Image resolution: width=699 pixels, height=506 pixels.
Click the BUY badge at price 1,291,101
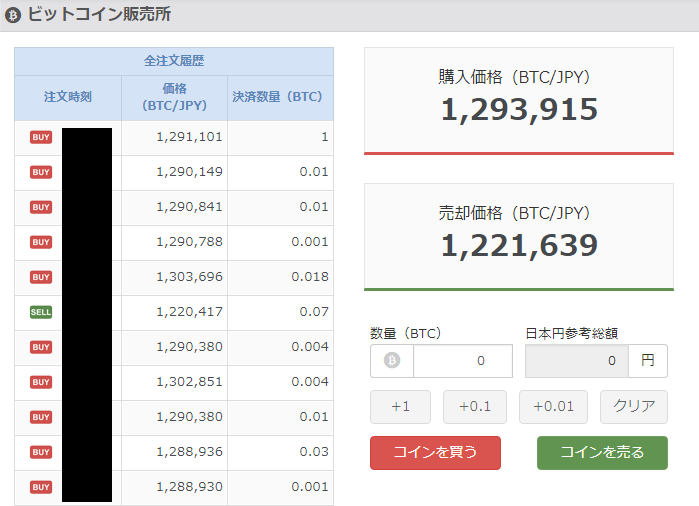41,137
